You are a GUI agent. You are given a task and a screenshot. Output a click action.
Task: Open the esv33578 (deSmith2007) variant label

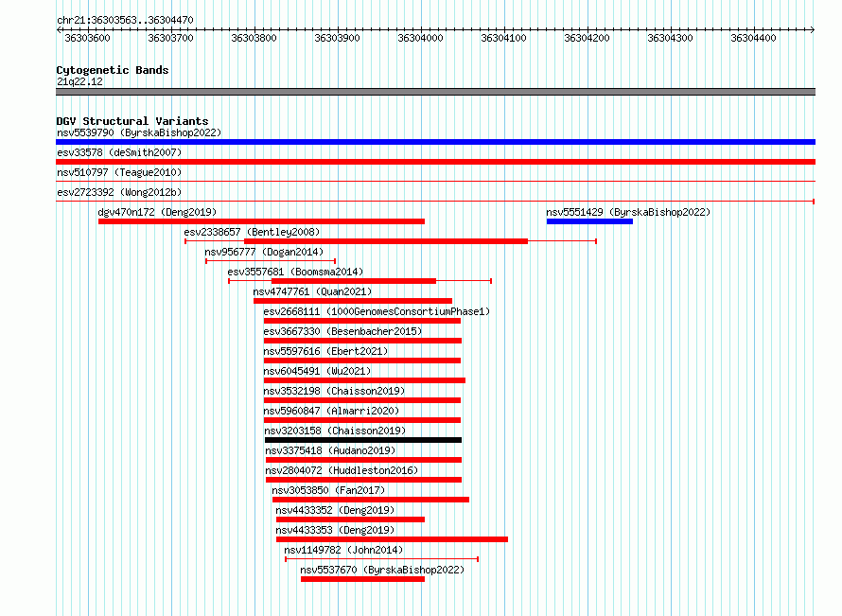coord(119,152)
